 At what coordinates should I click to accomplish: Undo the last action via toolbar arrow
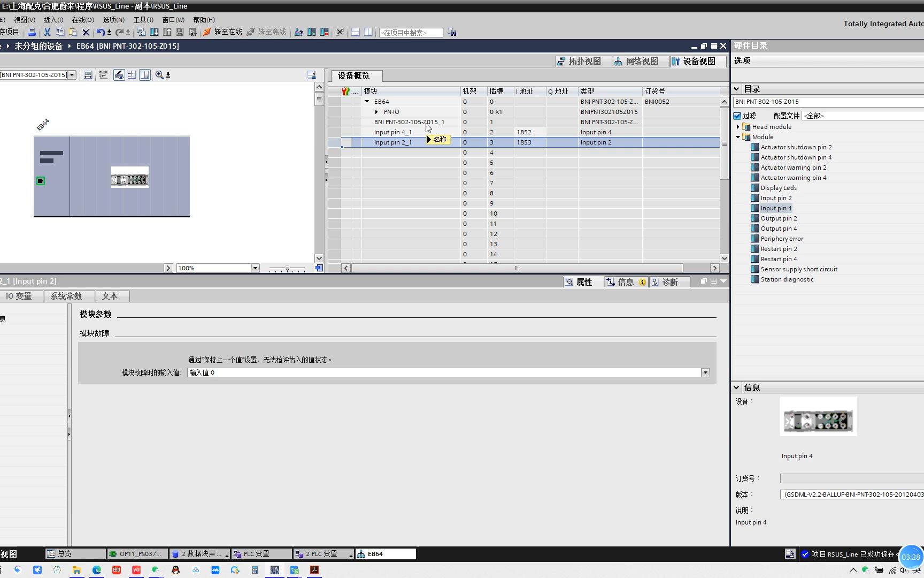[100, 32]
